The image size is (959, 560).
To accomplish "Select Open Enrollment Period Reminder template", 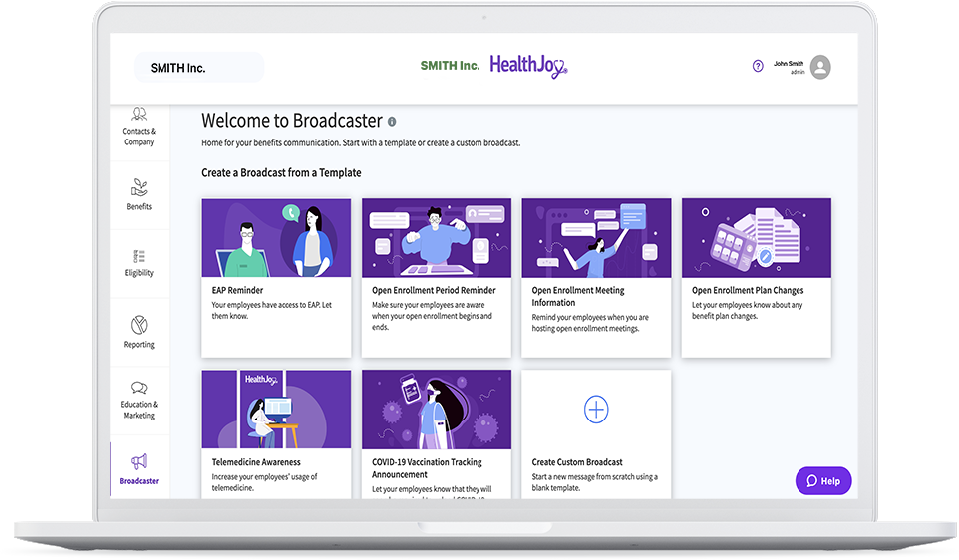I will [x=436, y=278].
